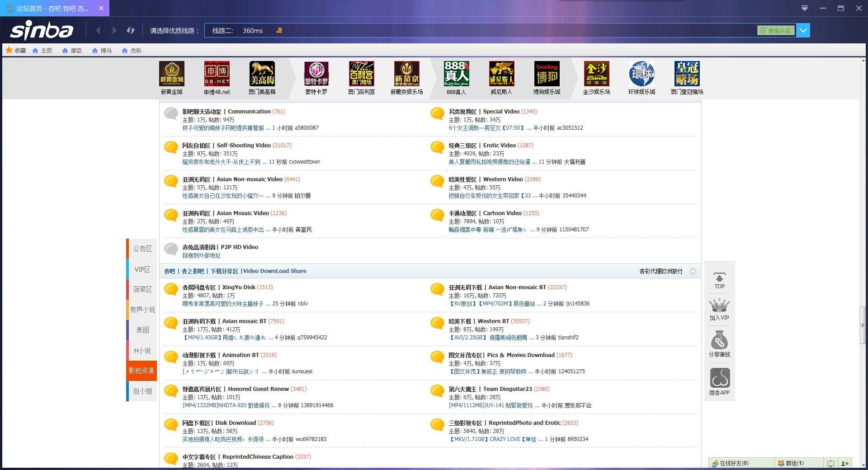Switch to the 菠菜区 side tab

click(142, 289)
